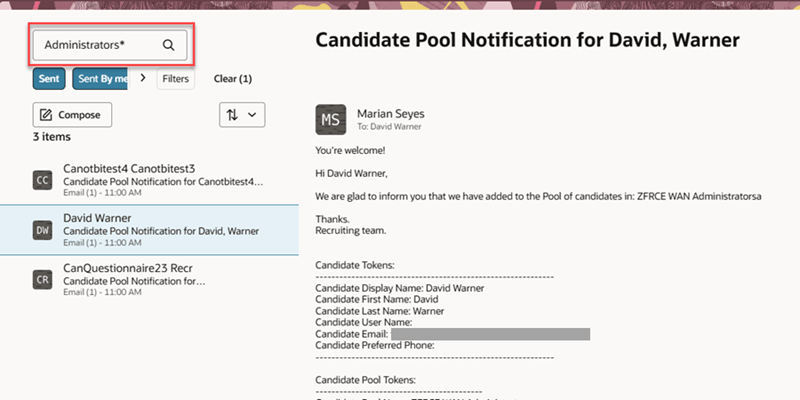Open the Filters panel

[175, 78]
